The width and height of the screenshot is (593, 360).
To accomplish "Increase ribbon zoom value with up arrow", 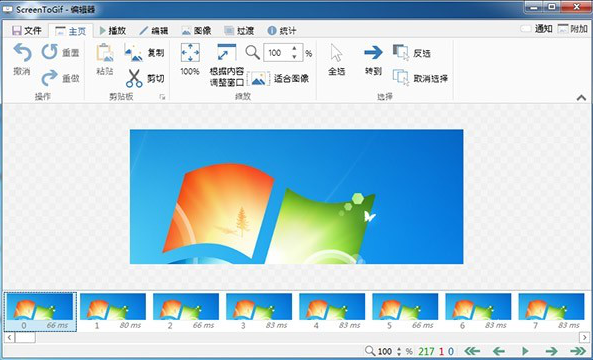I will tap(294, 48).
